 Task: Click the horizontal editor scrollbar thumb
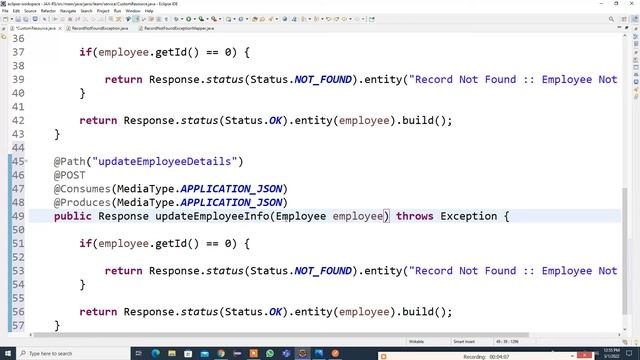[x=281, y=335]
